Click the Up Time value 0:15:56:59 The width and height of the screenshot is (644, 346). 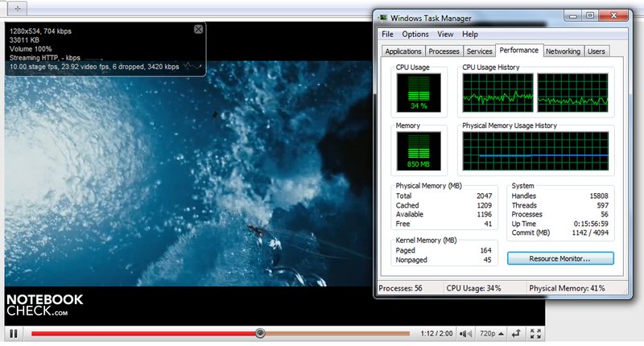coord(591,224)
